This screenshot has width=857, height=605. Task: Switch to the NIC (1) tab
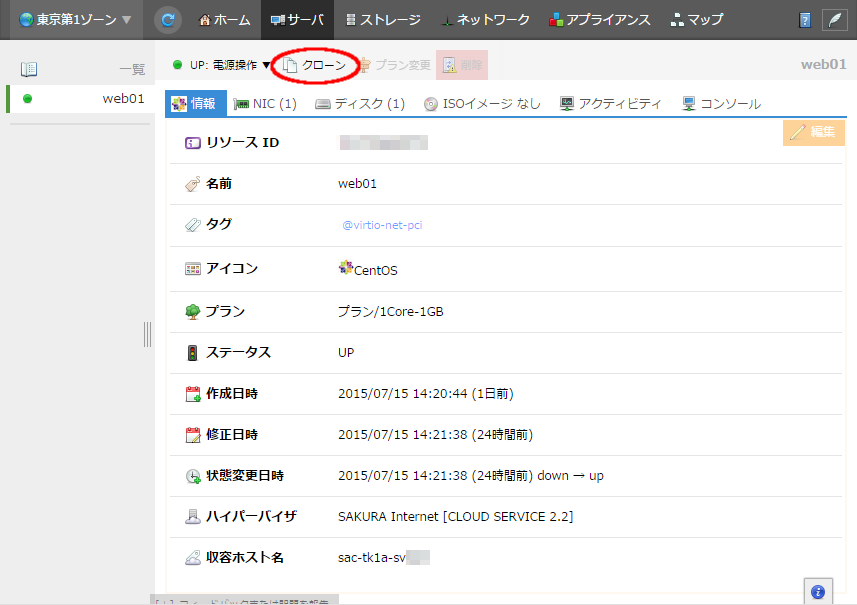point(265,103)
